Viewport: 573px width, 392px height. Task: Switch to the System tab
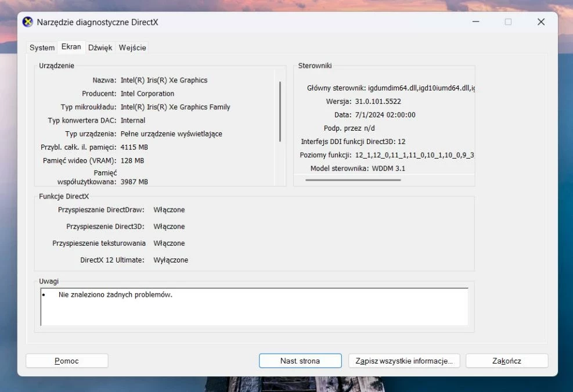click(x=42, y=48)
